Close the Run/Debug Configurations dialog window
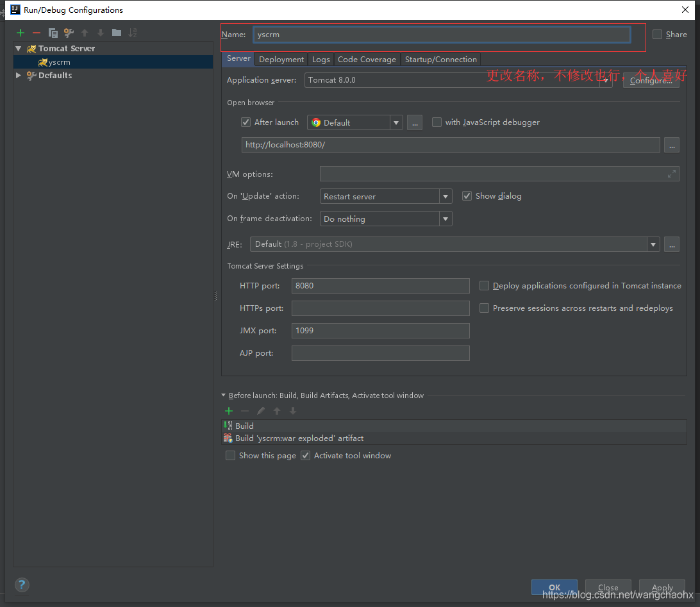This screenshot has width=700, height=607. (x=685, y=10)
